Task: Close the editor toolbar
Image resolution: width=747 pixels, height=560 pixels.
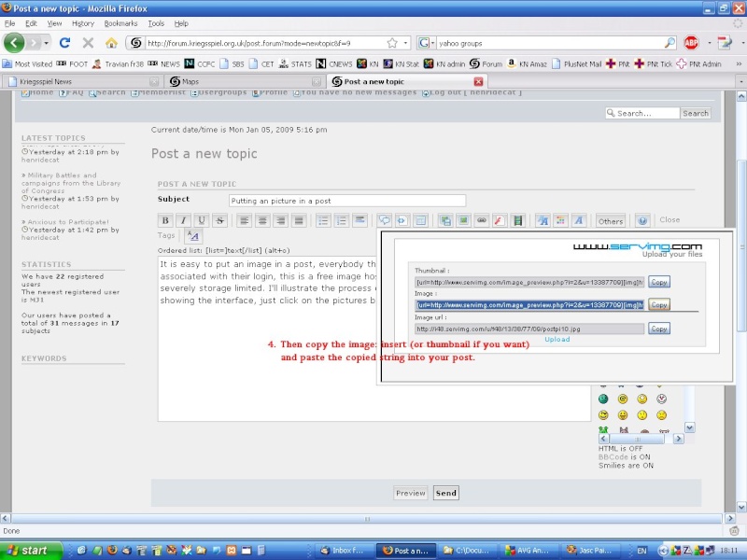Action: 669,220
